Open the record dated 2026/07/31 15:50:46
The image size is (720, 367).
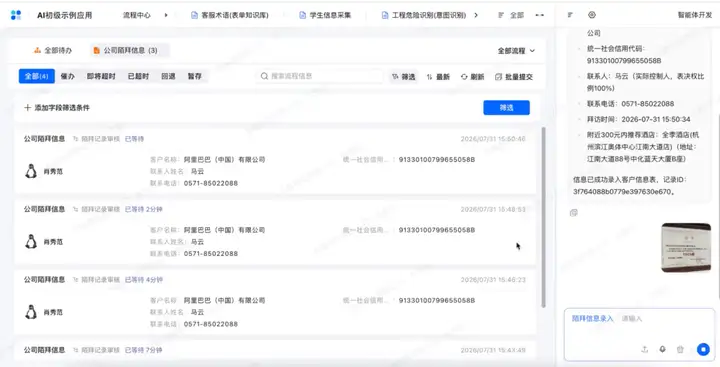point(275,161)
